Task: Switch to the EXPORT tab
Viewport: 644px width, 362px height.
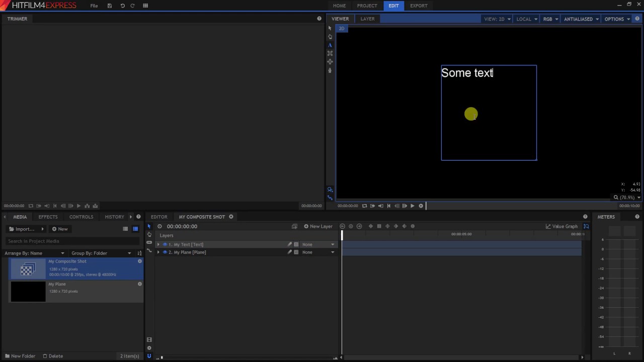Action: point(419,6)
